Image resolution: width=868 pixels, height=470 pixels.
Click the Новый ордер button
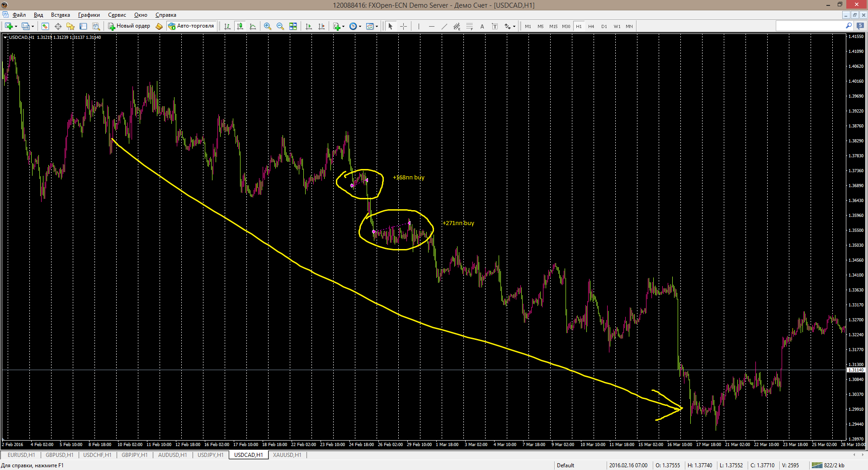tap(129, 26)
